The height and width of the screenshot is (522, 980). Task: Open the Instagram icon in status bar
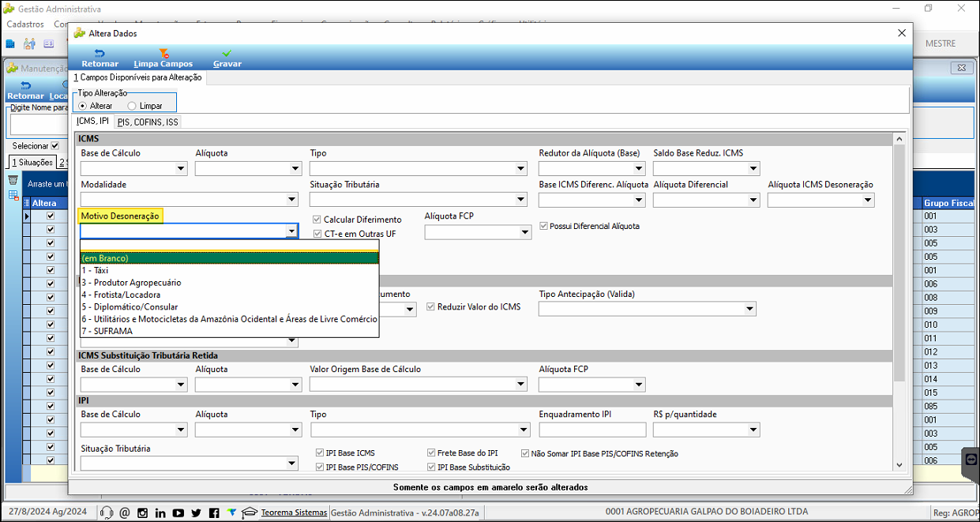(x=143, y=513)
